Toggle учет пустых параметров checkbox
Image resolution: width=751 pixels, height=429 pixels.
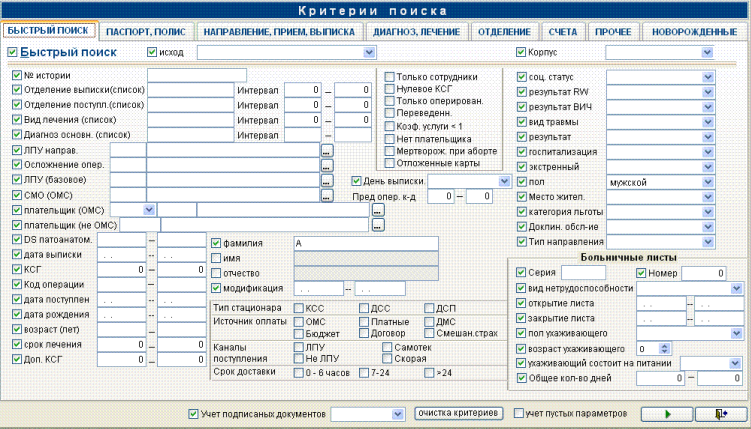[x=518, y=413]
